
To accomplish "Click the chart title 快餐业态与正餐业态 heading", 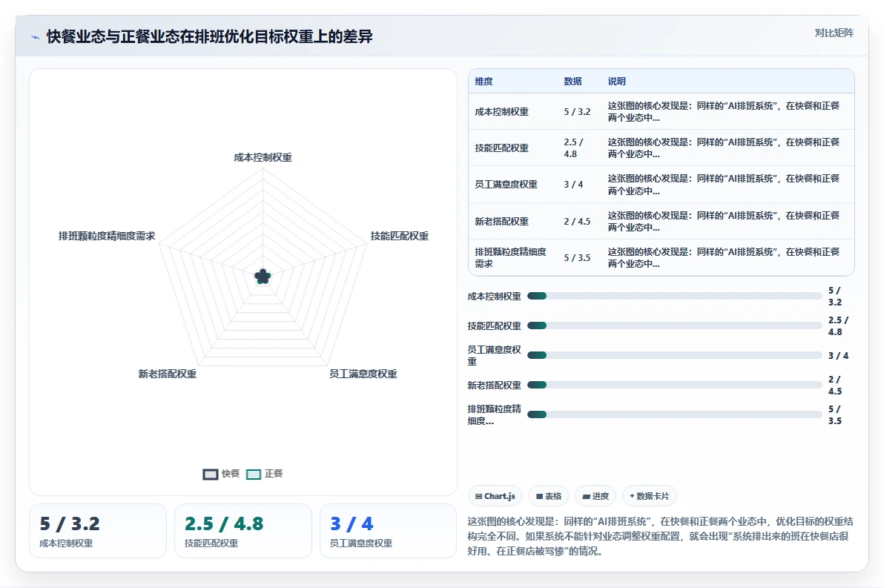I will pyautogui.click(x=210, y=36).
